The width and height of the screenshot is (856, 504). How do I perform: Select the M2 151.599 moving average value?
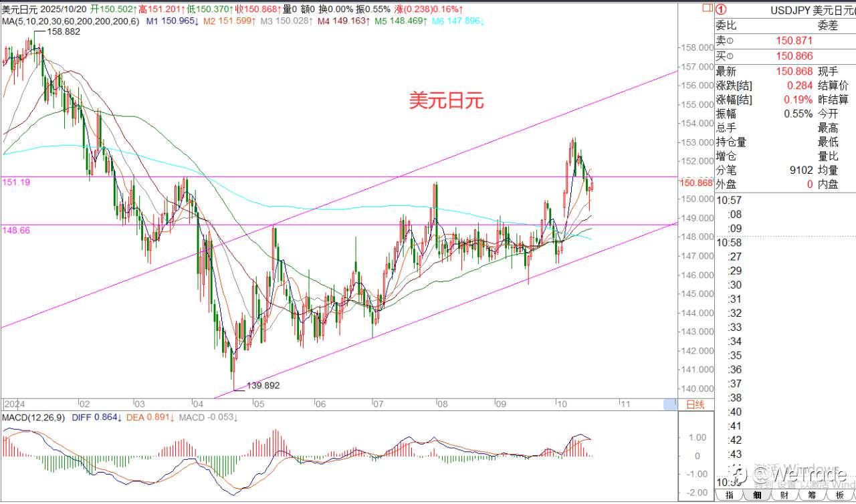click(x=230, y=21)
